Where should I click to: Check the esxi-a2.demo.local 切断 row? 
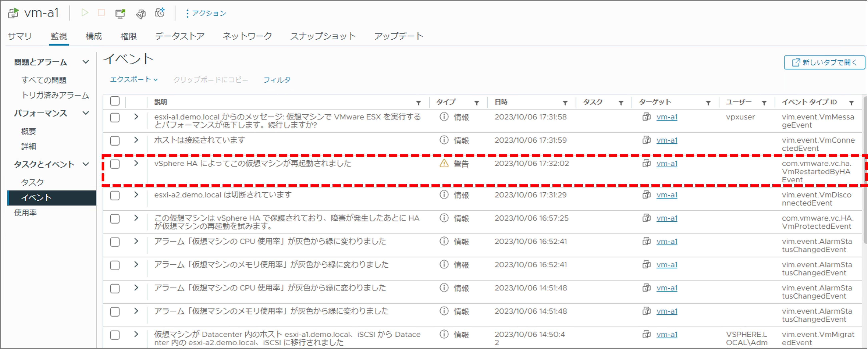click(115, 196)
